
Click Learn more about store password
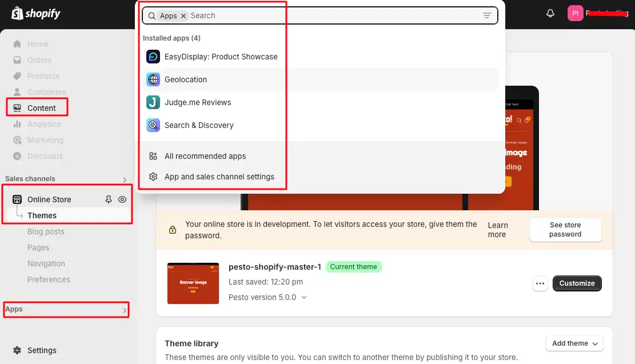(x=498, y=230)
